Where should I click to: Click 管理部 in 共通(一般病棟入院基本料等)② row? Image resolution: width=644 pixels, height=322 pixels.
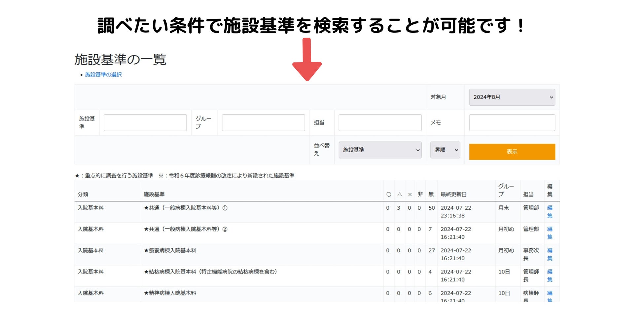click(x=531, y=229)
